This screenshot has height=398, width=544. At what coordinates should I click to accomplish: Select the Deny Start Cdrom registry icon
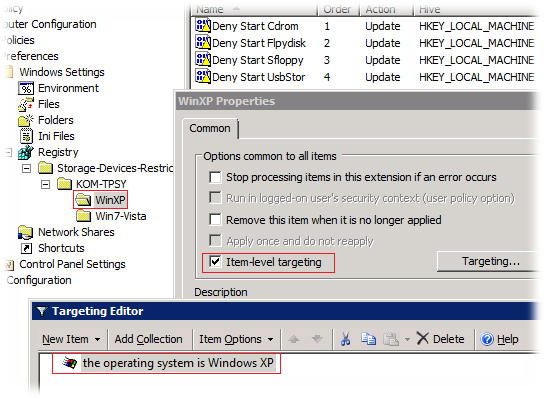click(x=203, y=26)
